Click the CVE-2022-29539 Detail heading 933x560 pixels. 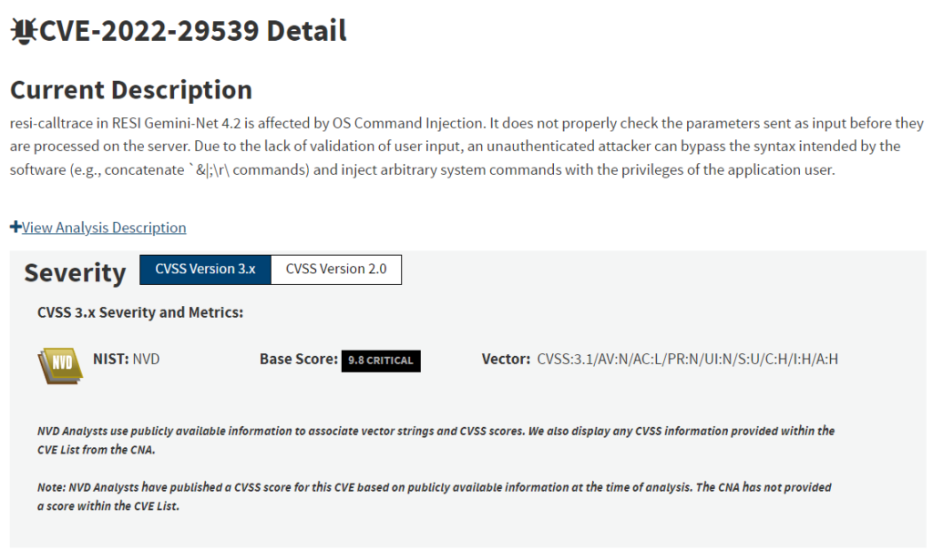tap(192, 32)
